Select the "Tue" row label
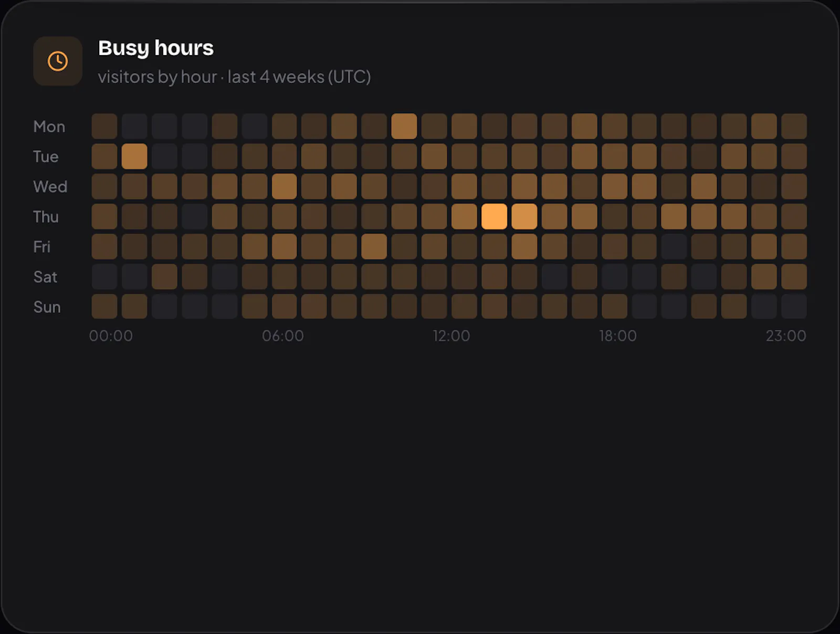Image resolution: width=840 pixels, height=634 pixels. click(x=46, y=157)
